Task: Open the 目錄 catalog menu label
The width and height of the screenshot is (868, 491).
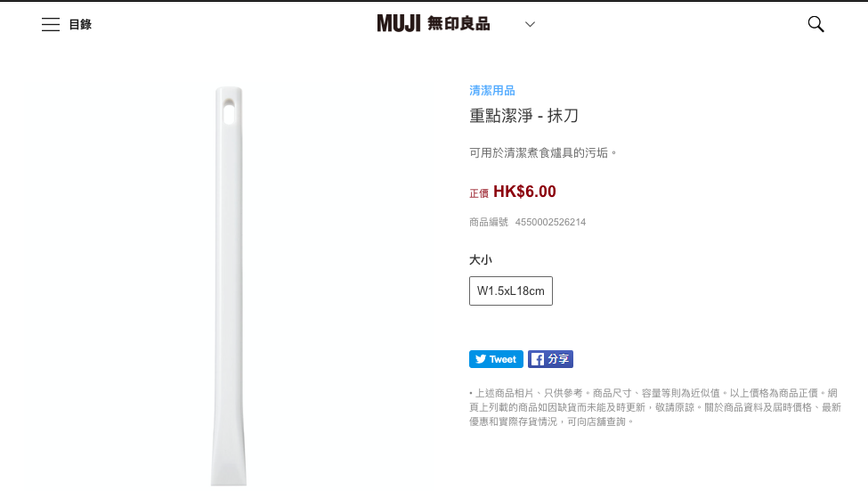Action: click(x=80, y=24)
